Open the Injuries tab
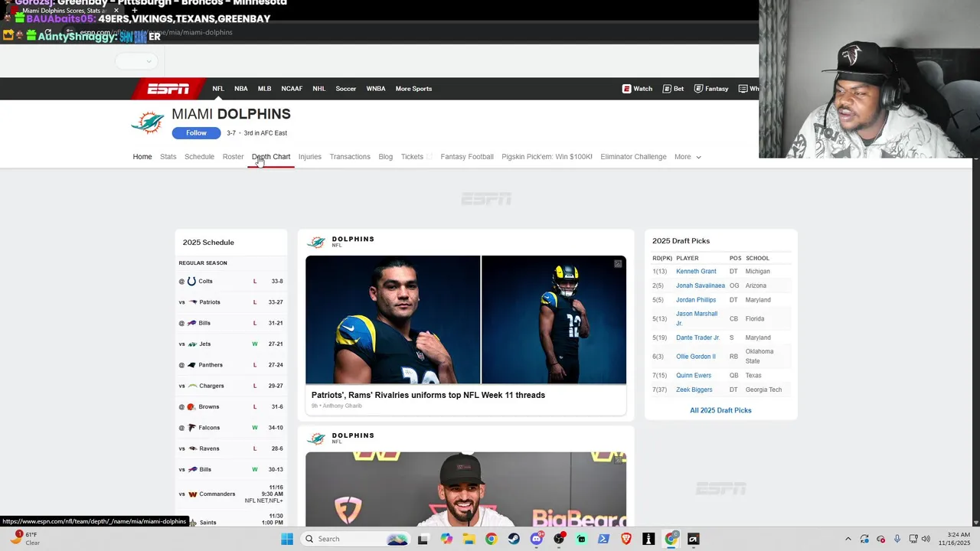Screen dimensions: 980x551 pyautogui.click(x=310, y=157)
